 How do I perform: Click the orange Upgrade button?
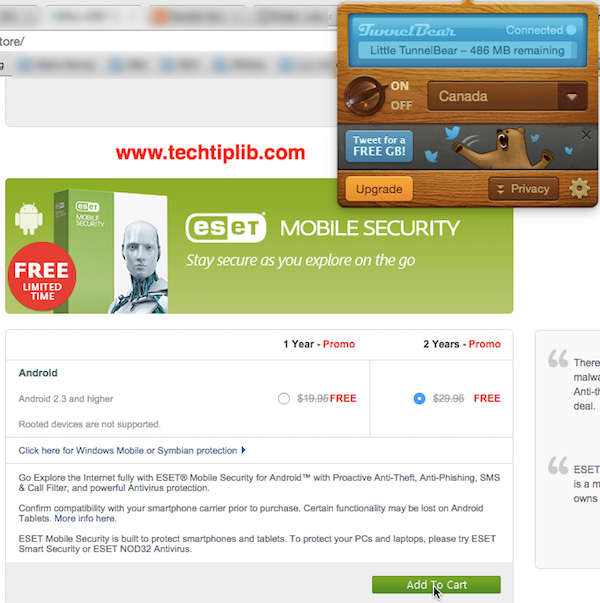[379, 189]
